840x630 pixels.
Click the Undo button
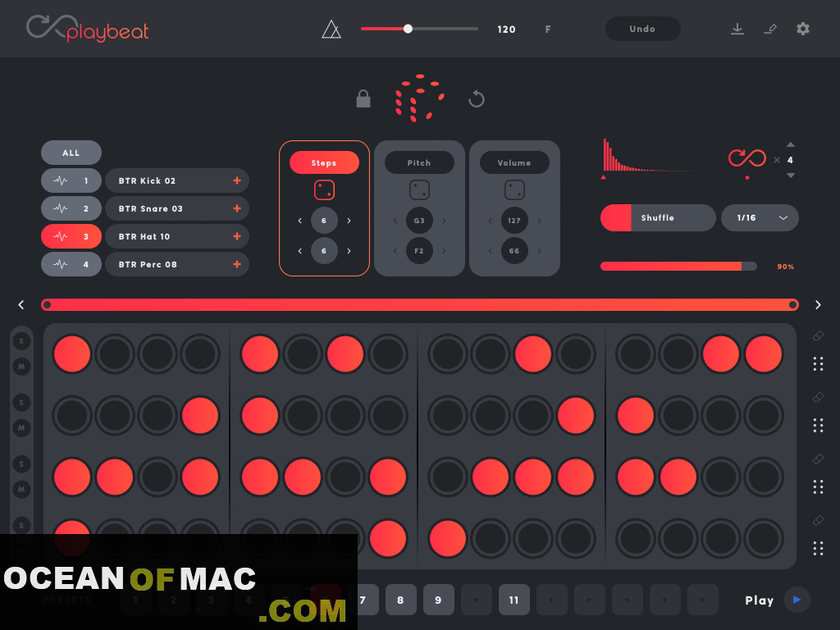tap(643, 29)
